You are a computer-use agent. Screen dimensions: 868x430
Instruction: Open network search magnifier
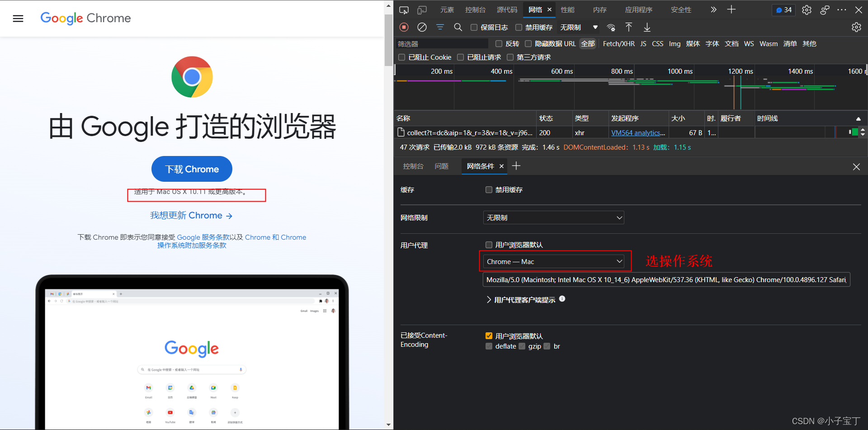pos(458,27)
